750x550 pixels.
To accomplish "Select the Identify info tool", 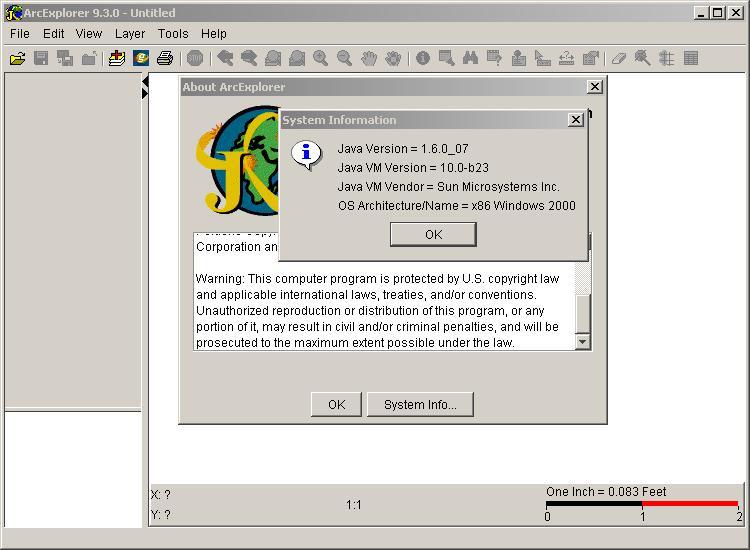I will (x=423, y=59).
